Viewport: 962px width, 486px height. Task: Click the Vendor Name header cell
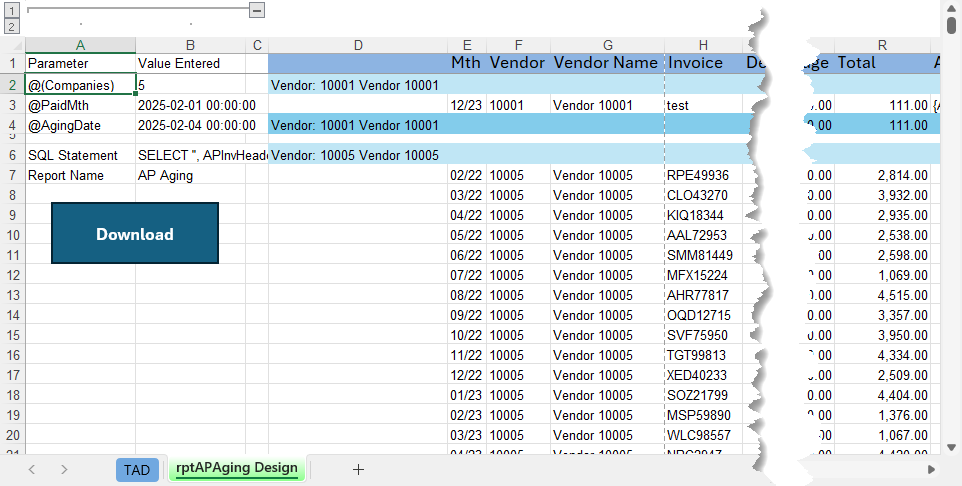pos(607,63)
